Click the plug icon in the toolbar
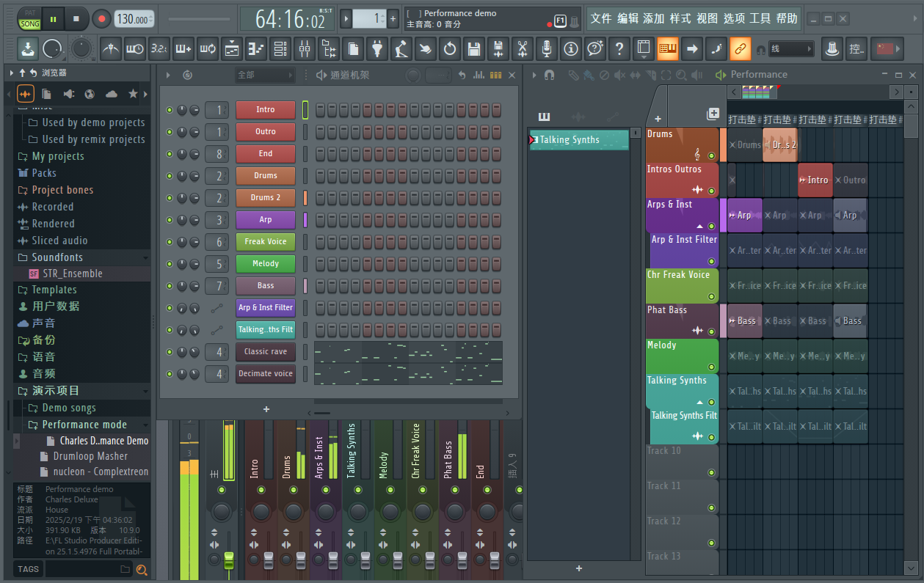 point(377,49)
